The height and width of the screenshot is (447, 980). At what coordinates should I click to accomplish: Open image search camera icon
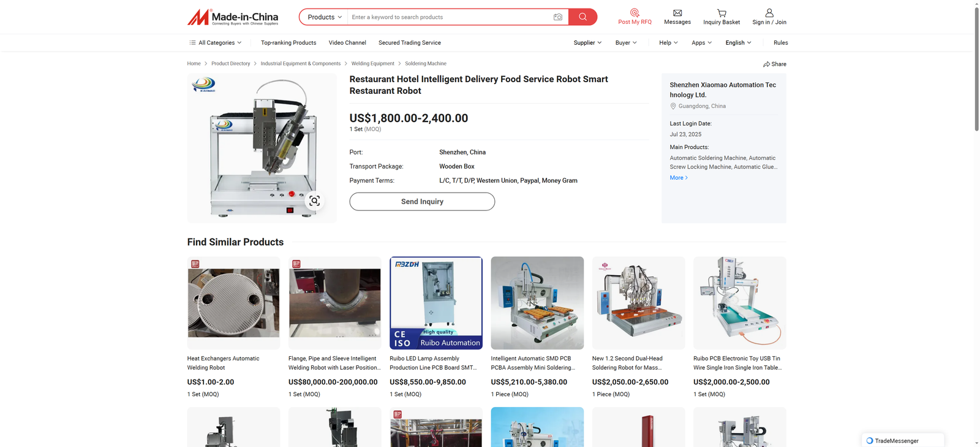tap(557, 17)
